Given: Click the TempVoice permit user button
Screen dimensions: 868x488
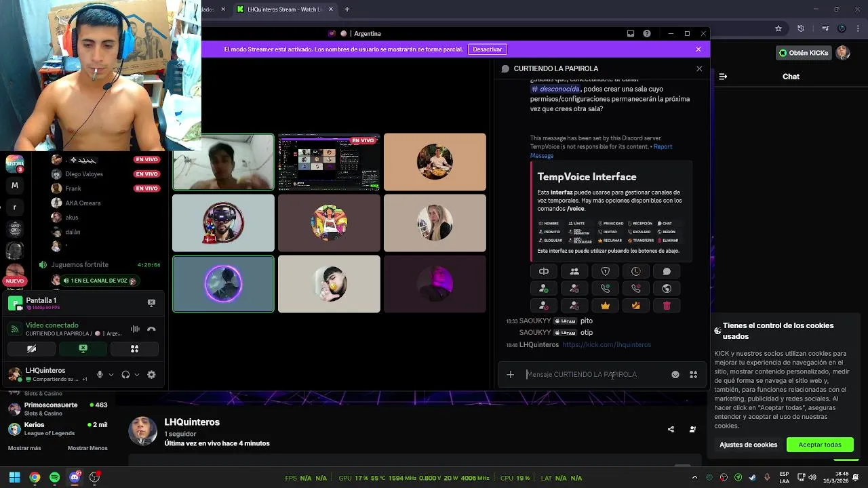Looking at the screenshot, I should [544, 289].
